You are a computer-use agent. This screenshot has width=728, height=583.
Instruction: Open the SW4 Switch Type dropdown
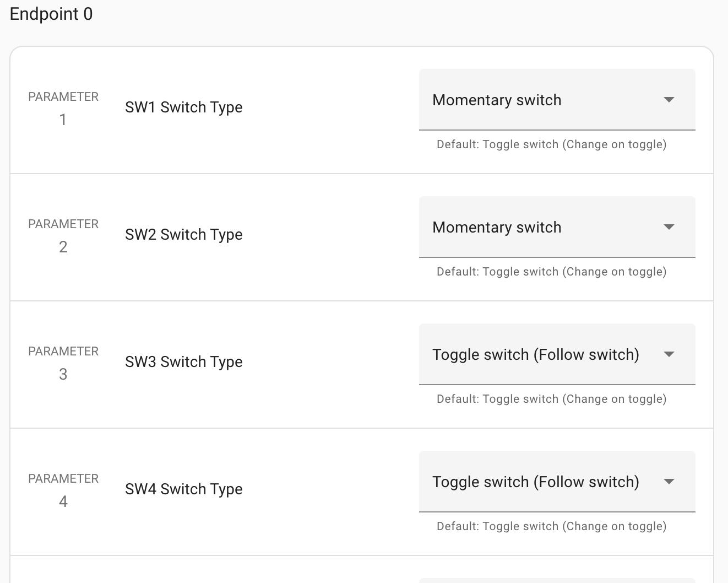557,482
